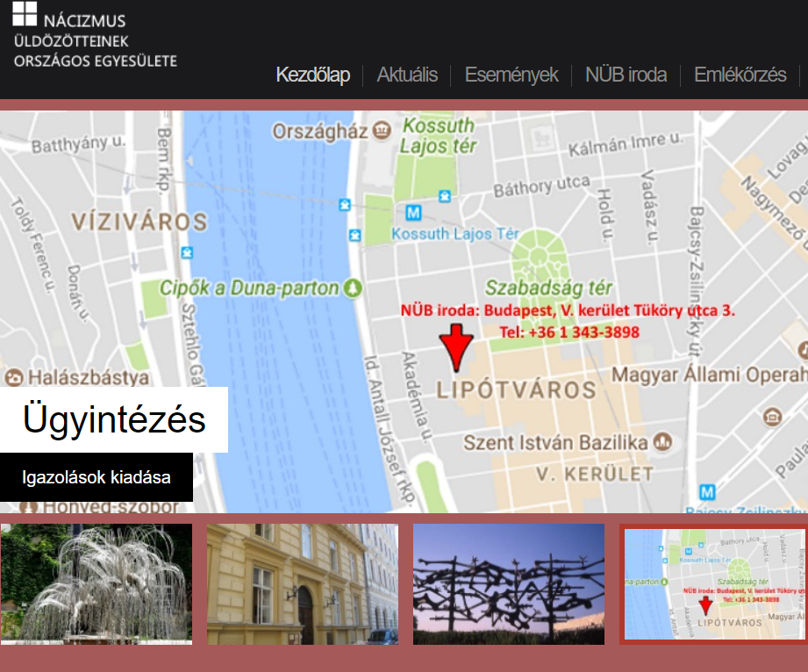Viewport: 808px width, 672px height.
Task: Click the Ügyintézés slide heading
Action: 114,419
